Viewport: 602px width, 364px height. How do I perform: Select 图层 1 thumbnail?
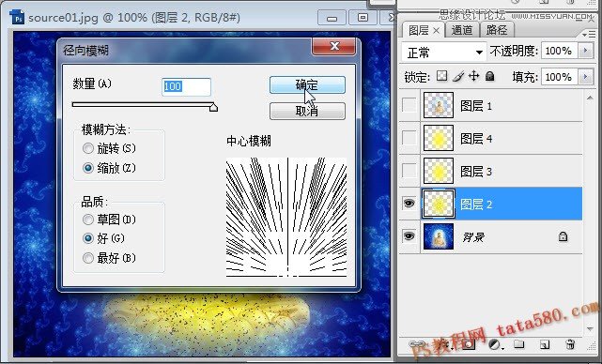[438, 105]
